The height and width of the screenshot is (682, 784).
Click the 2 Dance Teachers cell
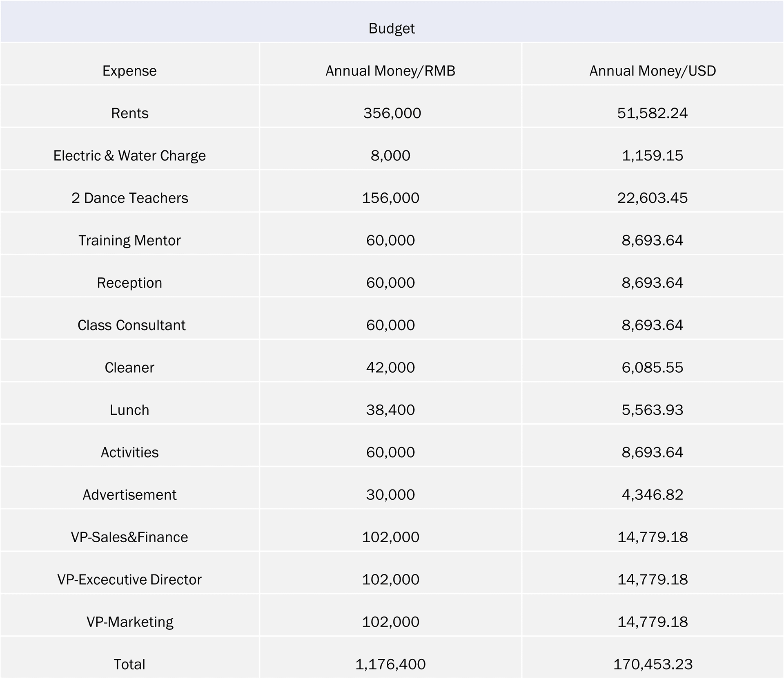pos(129,198)
